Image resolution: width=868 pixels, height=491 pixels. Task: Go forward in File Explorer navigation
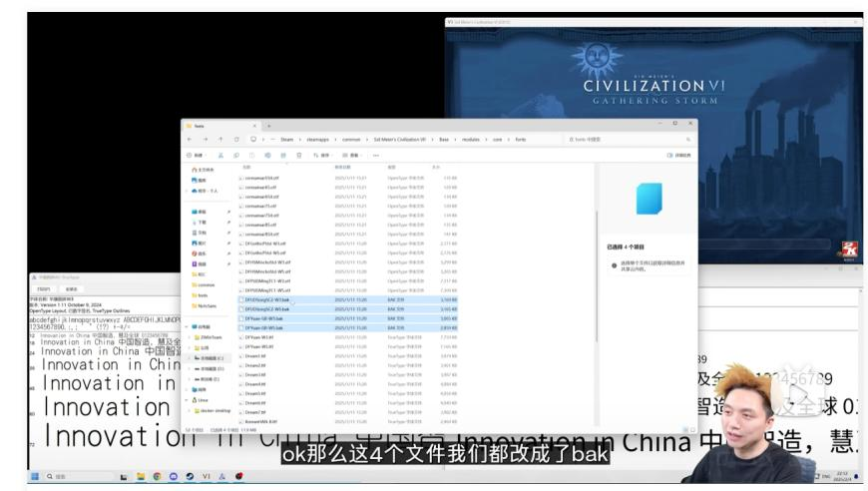205,140
